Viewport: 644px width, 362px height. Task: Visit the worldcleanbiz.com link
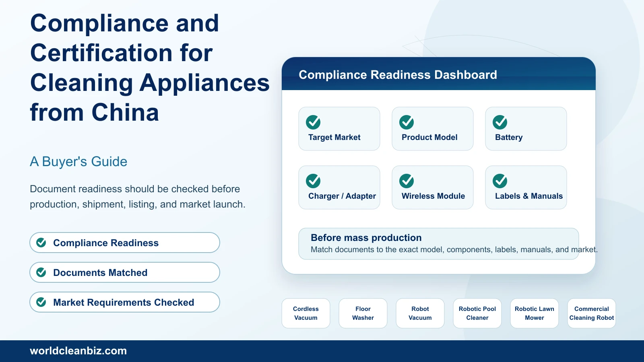point(78,351)
